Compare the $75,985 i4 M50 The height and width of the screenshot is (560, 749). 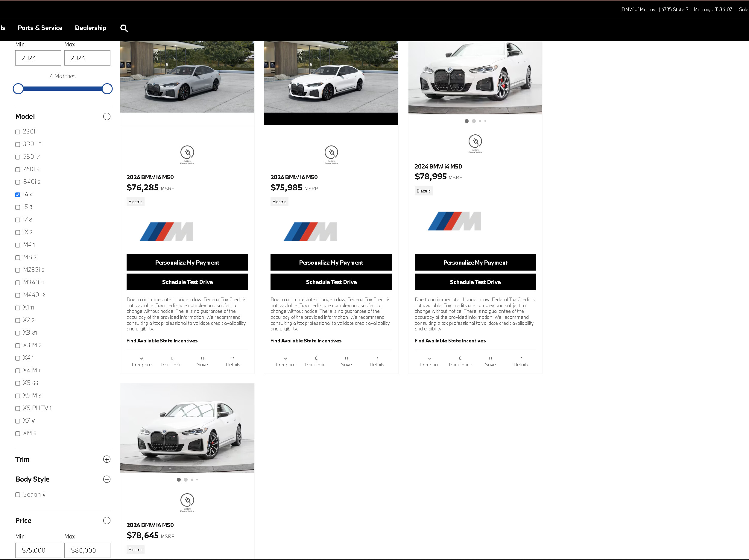coord(285,362)
